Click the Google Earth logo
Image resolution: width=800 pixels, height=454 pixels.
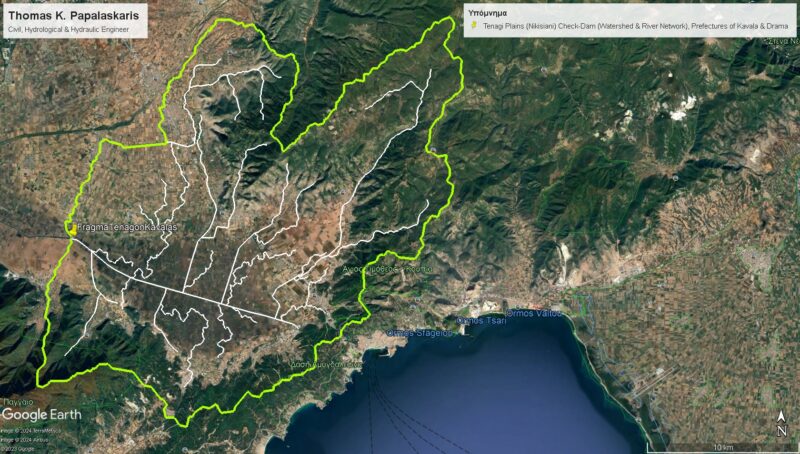pyautogui.click(x=41, y=415)
